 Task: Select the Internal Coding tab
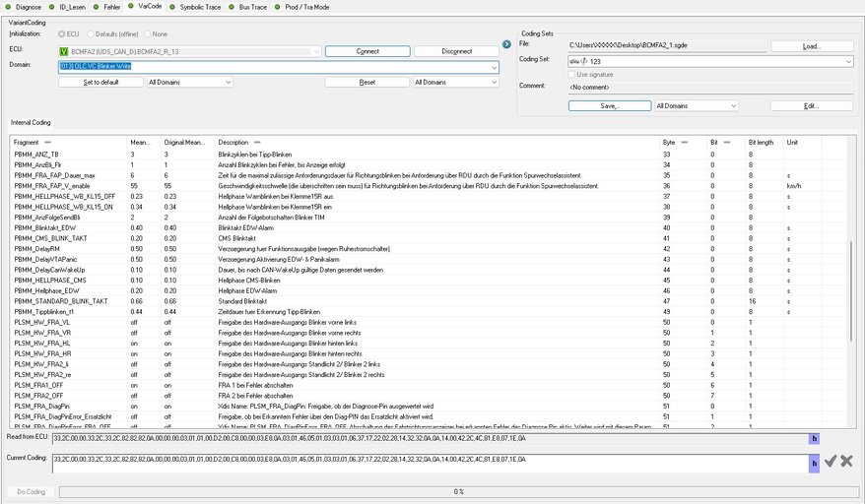pos(31,122)
